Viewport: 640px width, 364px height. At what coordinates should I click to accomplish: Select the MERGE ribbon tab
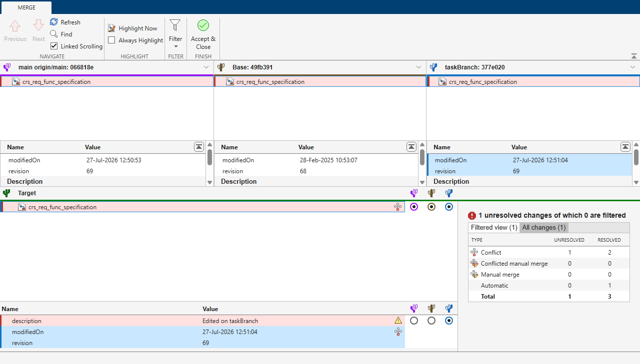[x=26, y=7]
